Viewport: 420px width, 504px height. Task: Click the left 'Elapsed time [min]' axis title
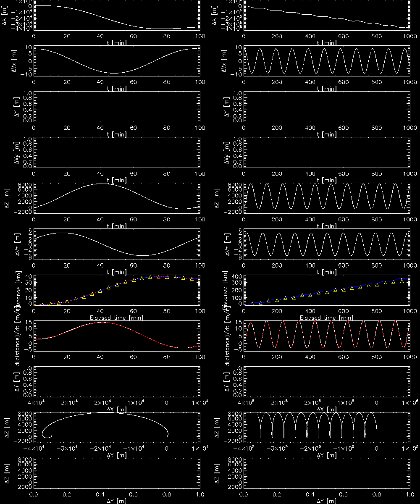117,318
